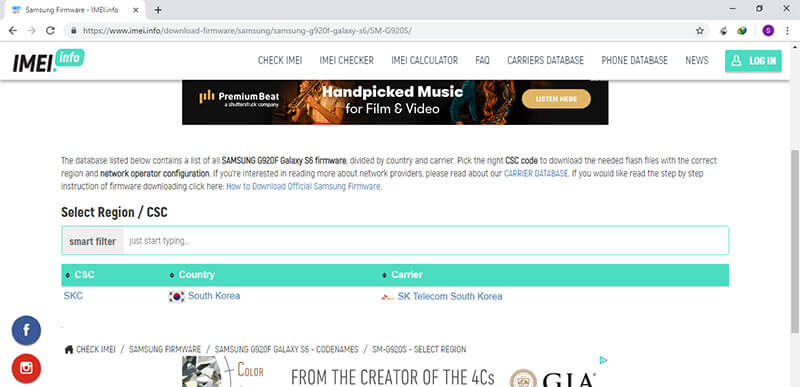
Task: Click the South Korea flag icon
Action: click(177, 296)
